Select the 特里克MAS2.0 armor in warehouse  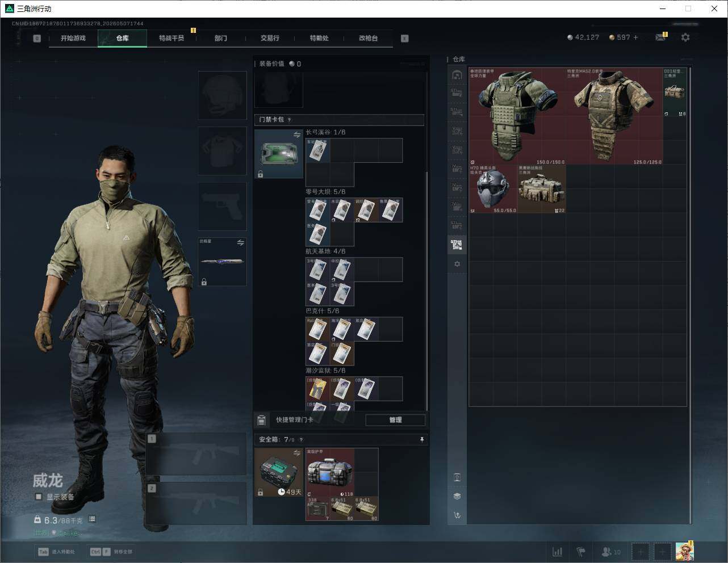pyautogui.click(x=614, y=116)
